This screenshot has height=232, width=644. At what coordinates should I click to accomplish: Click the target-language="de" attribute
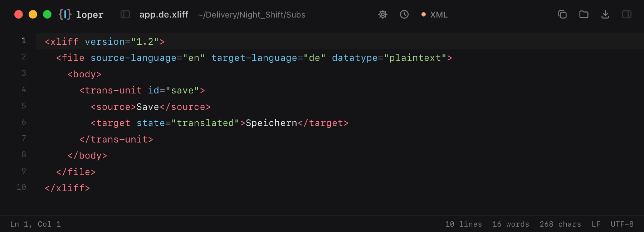tap(268, 58)
